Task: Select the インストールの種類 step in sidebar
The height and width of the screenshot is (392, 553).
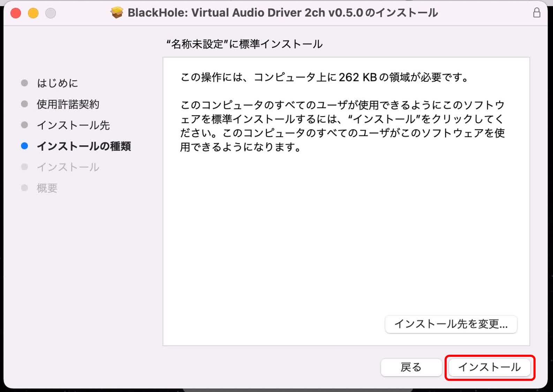Action: pyautogui.click(x=84, y=146)
